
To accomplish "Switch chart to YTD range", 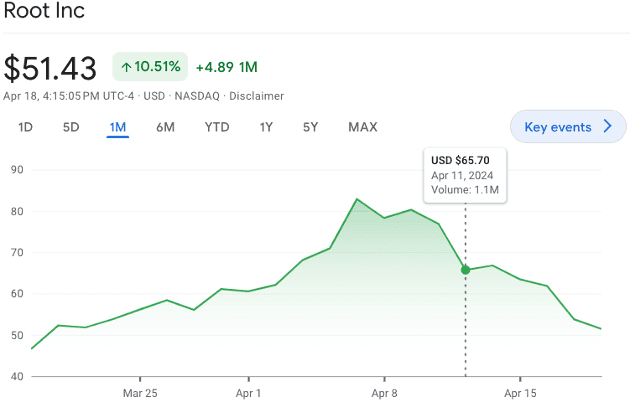I will click(217, 127).
